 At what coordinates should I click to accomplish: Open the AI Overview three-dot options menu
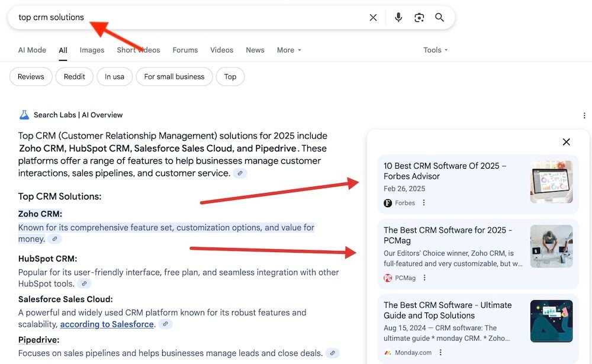[584, 115]
